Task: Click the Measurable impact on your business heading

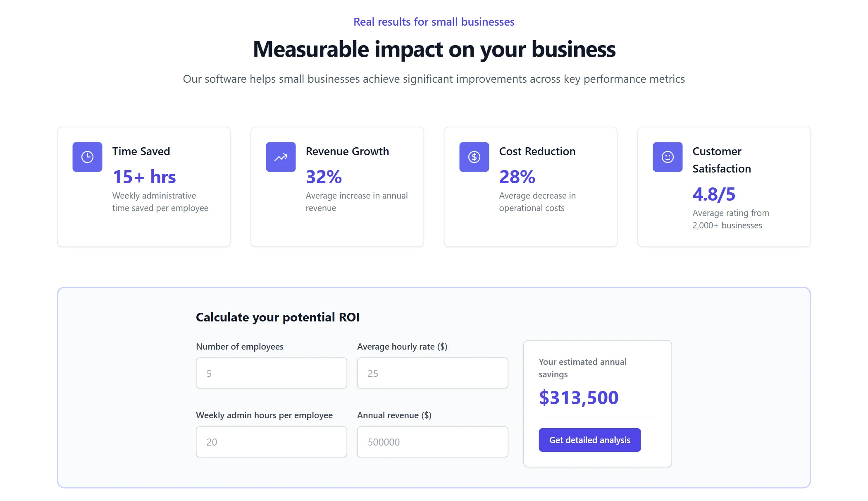Action: pos(434,49)
